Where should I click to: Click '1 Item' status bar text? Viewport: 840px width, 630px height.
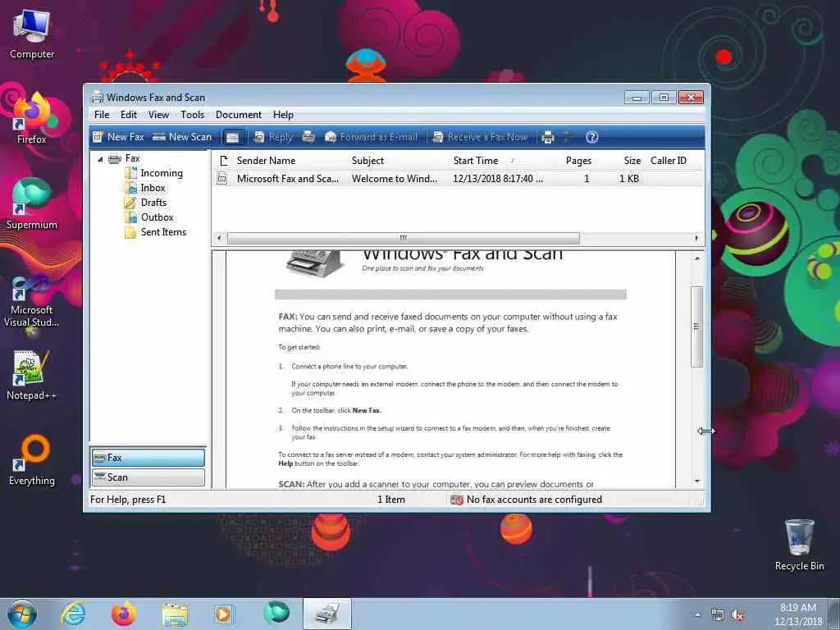(391, 500)
